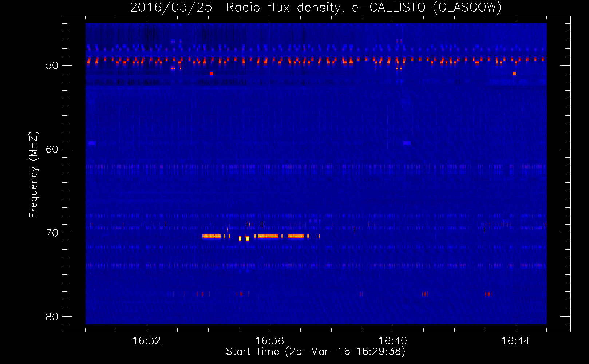Image resolution: width=589 pixels, height=364 pixels.
Task: Click the 'Frequency (MHZ)' axis label
Action: [33, 175]
